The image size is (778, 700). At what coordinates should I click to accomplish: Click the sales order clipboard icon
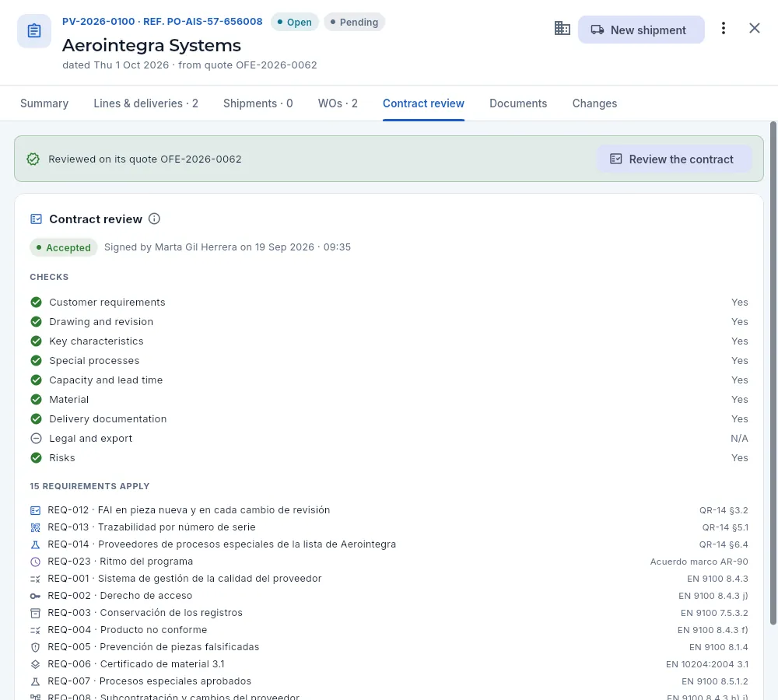click(x=33, y=31)
